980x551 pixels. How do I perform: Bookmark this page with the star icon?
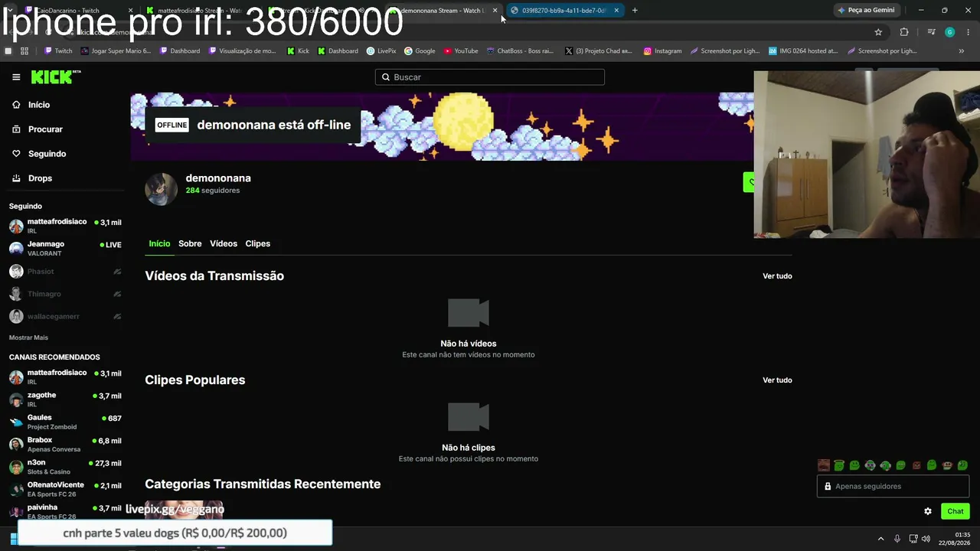[878, 32]
